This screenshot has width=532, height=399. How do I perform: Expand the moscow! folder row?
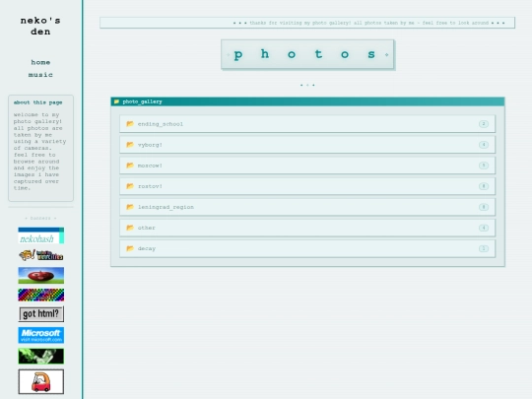pos(307,166)
